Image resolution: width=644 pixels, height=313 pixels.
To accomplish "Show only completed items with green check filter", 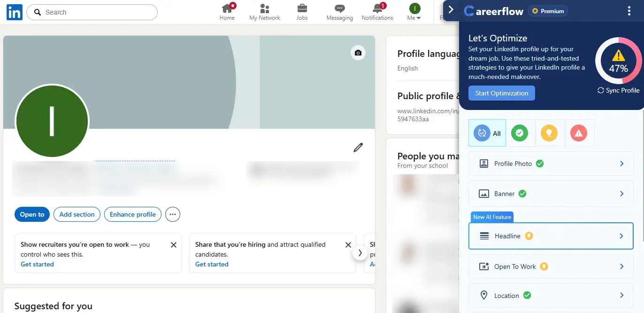I will tap(520, 133).
